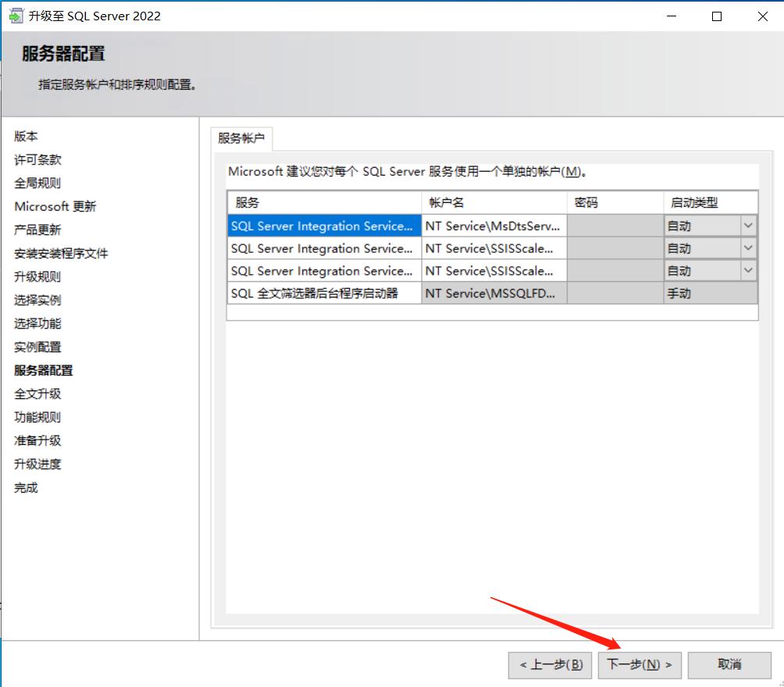The width and height of the screenshot is (784, 687).
Task: Select SQL 全文筛选器后台程序启动器 service row
Action: [x=324, y=294]
